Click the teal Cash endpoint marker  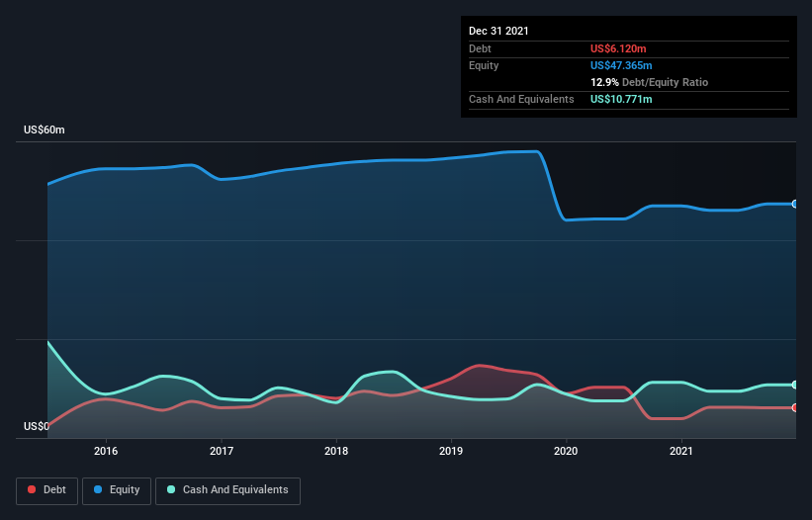[x=795, y=385]
